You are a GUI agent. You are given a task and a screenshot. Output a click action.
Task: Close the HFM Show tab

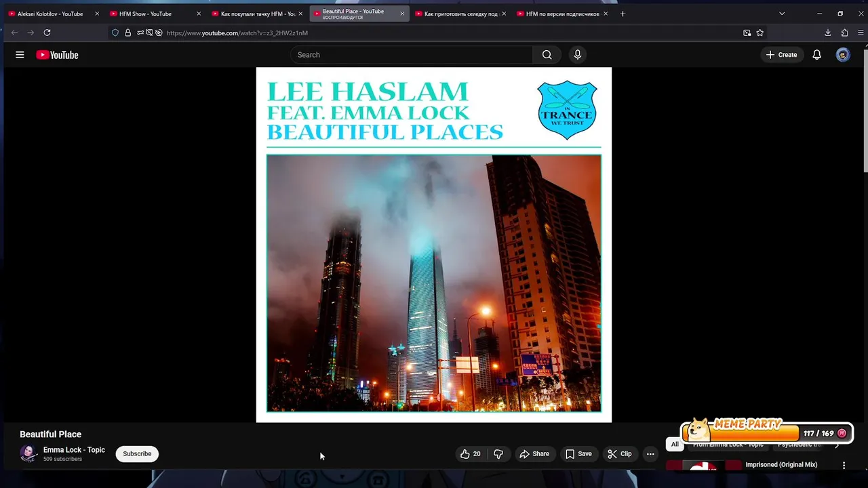coord(198,14)
